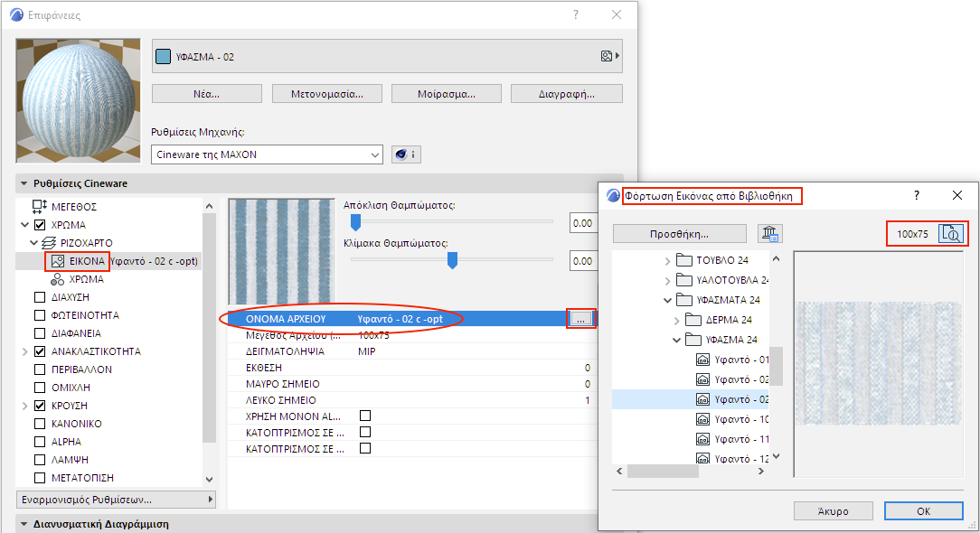980x533 pixels.
Task: Select the ΕΙΚΟΝΑ image channel icon
Action: pos(58,261)
